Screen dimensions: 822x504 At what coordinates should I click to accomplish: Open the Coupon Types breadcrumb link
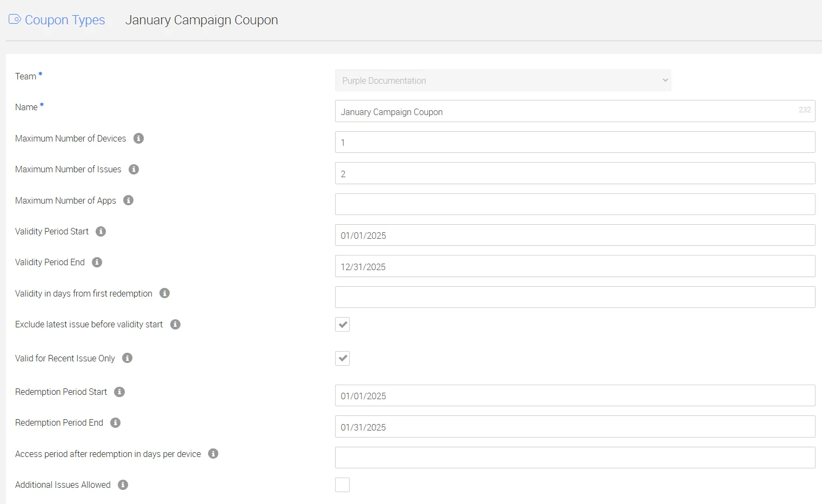tap(65, 20)
